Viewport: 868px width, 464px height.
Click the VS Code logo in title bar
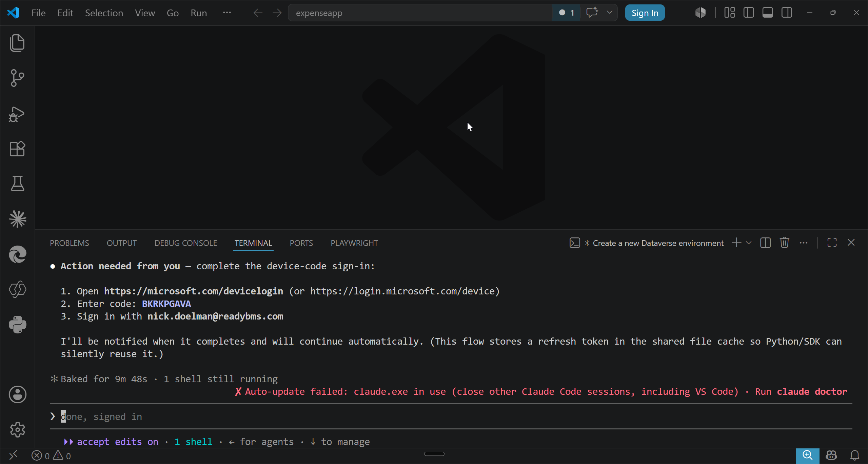tap(13, 13)
